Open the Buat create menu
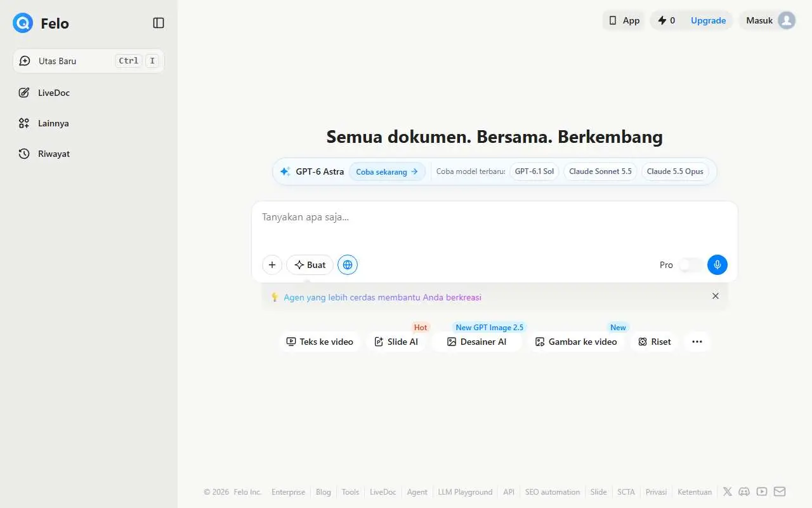Viewport: 812px width, 508px height. click(x=310, y=265)
